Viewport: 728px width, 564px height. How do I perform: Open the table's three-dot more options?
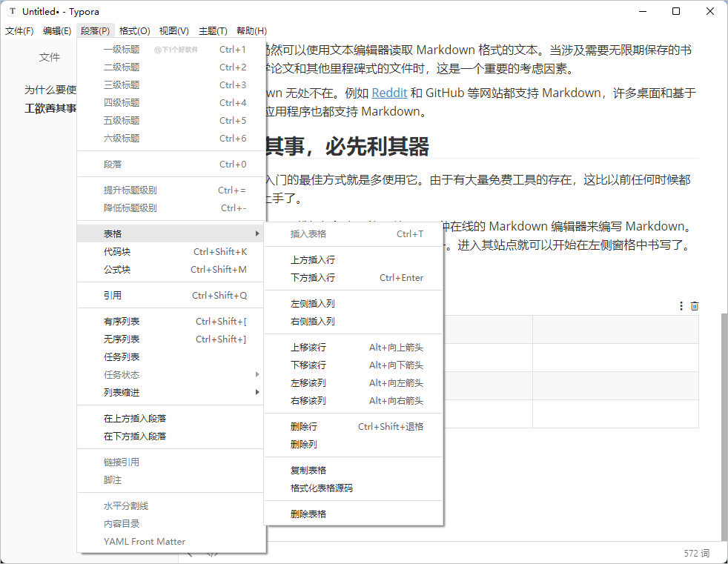tap(681, 306)
